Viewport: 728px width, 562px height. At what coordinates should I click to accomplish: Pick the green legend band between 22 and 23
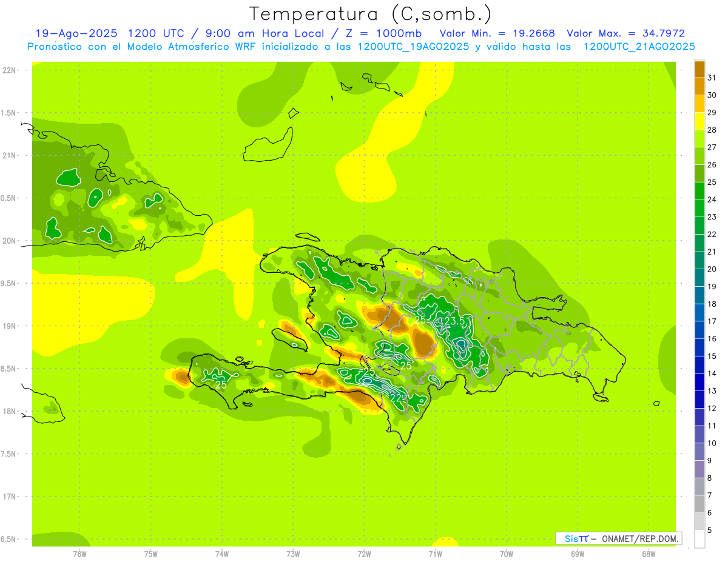click(699, 226)
